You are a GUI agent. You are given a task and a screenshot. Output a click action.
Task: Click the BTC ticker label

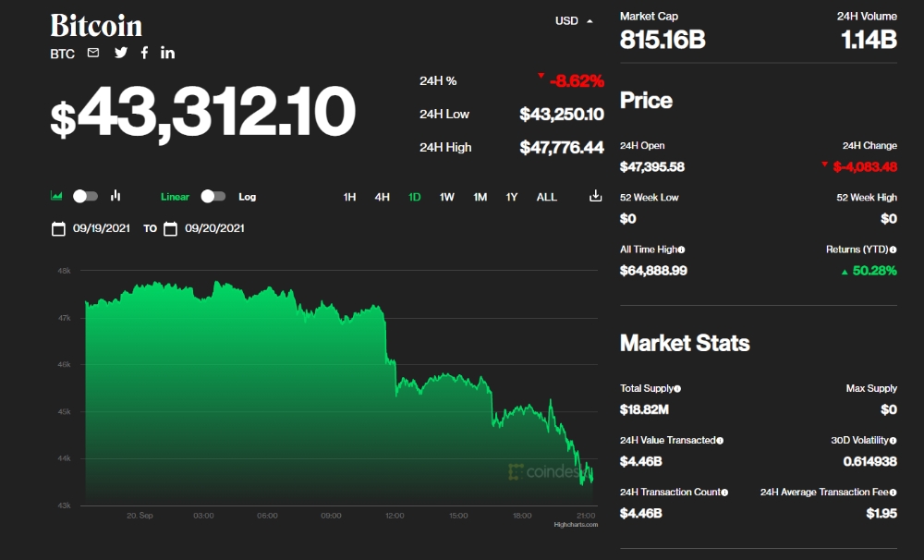click(x=63, y=54)
